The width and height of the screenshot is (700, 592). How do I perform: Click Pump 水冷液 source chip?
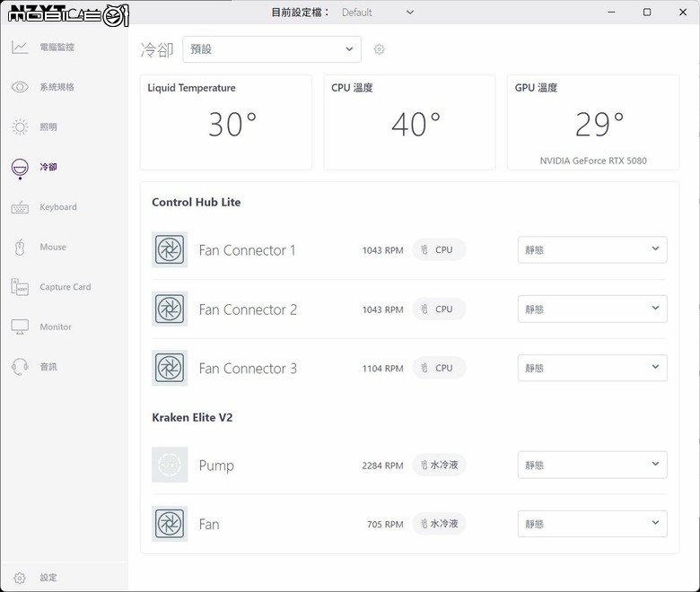[x=439, y=465]
